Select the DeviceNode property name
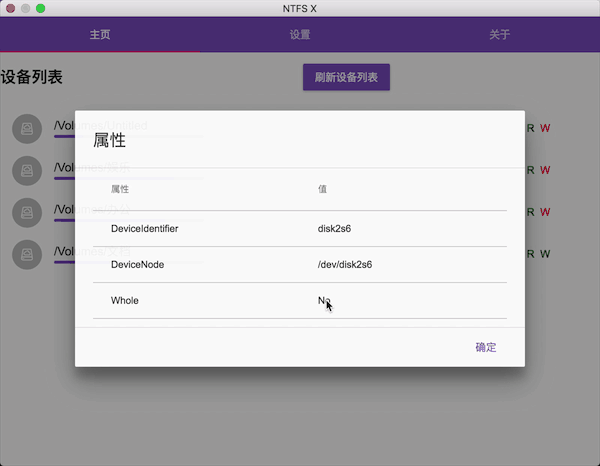Viewport: 600px width, 466px height. pyautogui.click(x=137, y=265)
